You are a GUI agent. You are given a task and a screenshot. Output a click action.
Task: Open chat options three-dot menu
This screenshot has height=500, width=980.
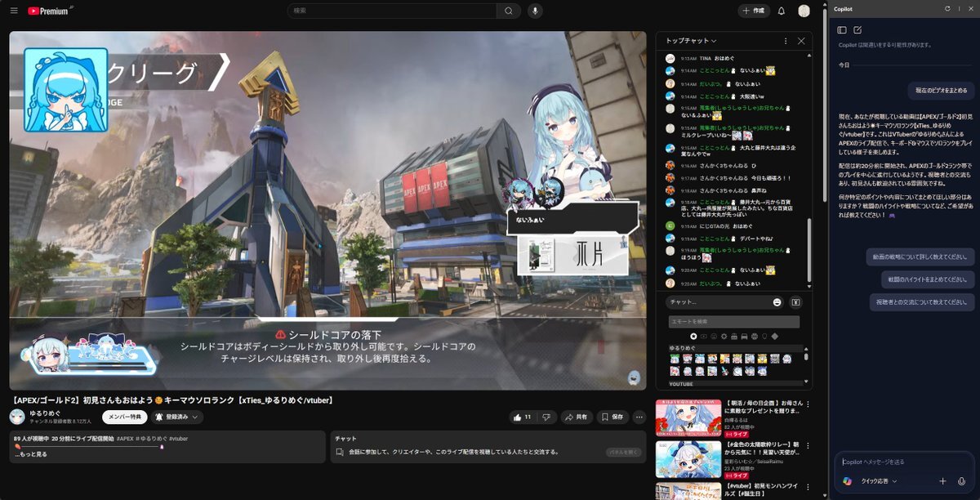pos(786,41)
